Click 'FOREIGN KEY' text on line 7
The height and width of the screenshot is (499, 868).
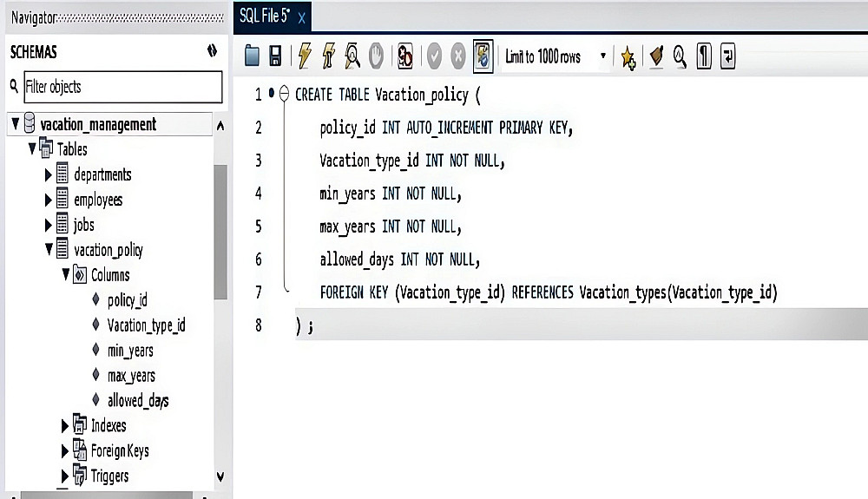click(354, 292)
